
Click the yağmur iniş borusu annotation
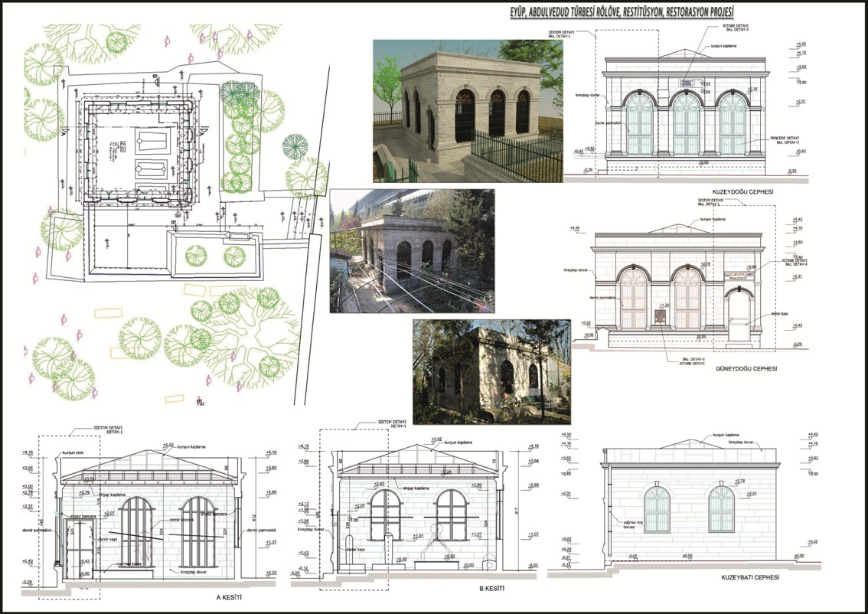(x=628, y=526)
